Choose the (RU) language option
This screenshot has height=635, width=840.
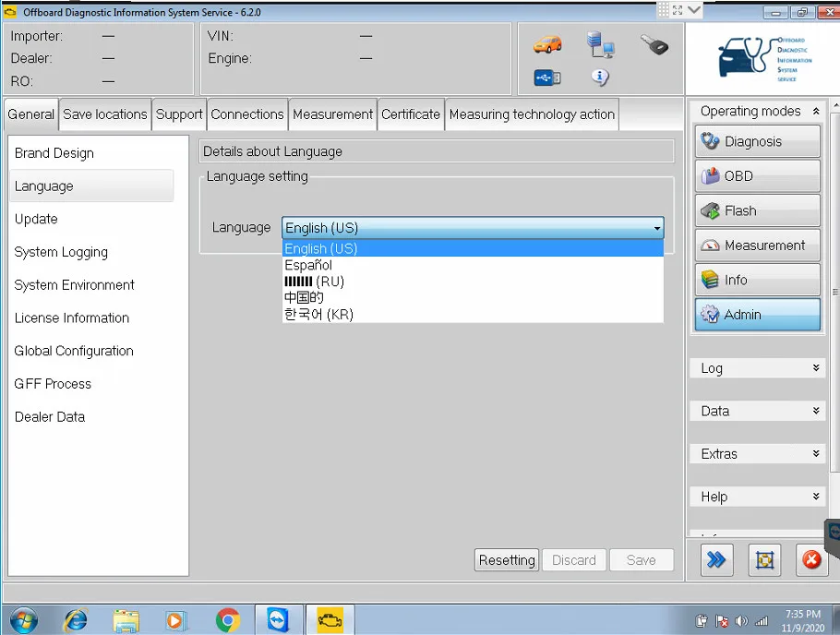tap(473, 282)
